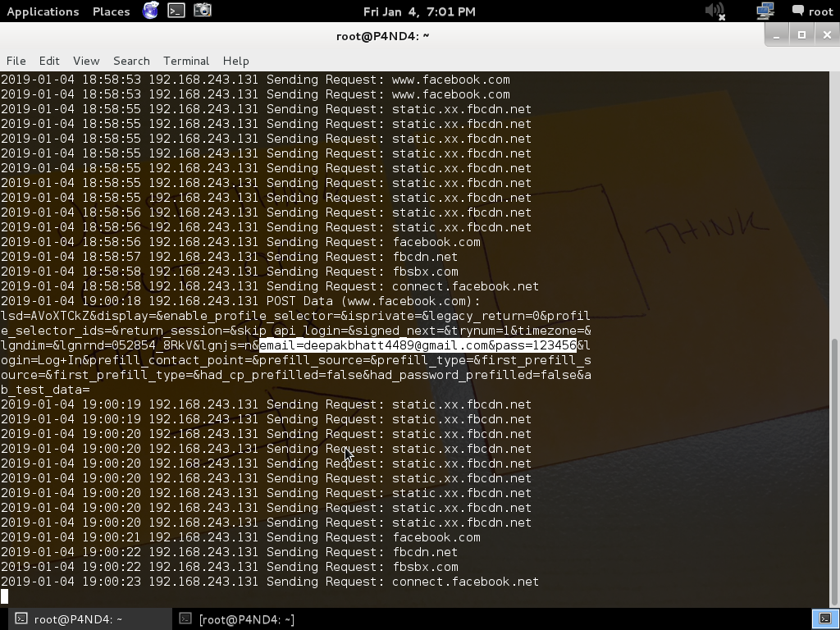Open the View menu
This screenshot has width=840, height=630.
point(86,61)
